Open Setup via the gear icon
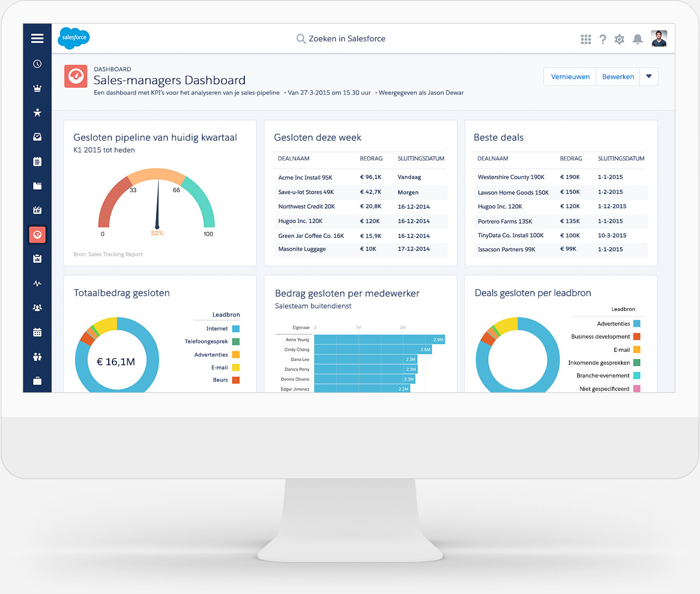Viewport: 700px width, 594px height. 619,38
